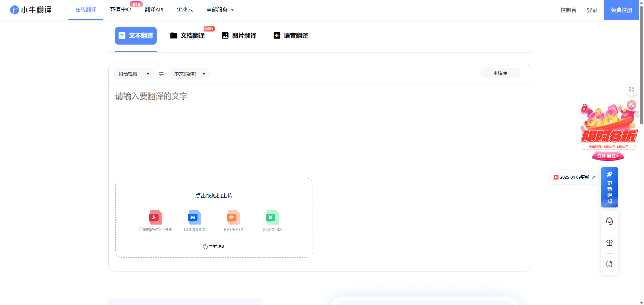Click the document feedback icon in sidebar
This screenshot has height=305, width=644.
click(609, 264)
